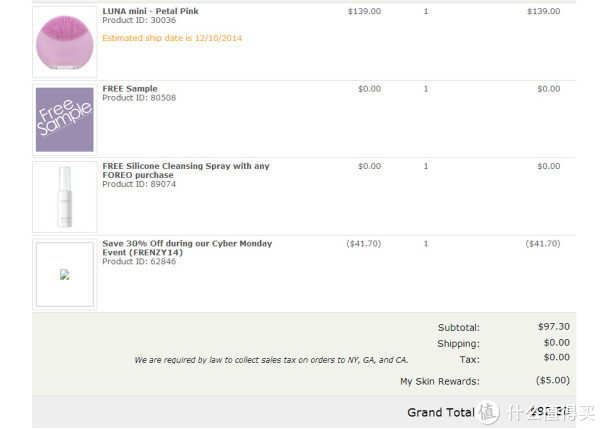Click the Save 30% Off Cyber Monday title
Image resolution: width=600 pixels, height=430 pixels.
tap(187, 248)
